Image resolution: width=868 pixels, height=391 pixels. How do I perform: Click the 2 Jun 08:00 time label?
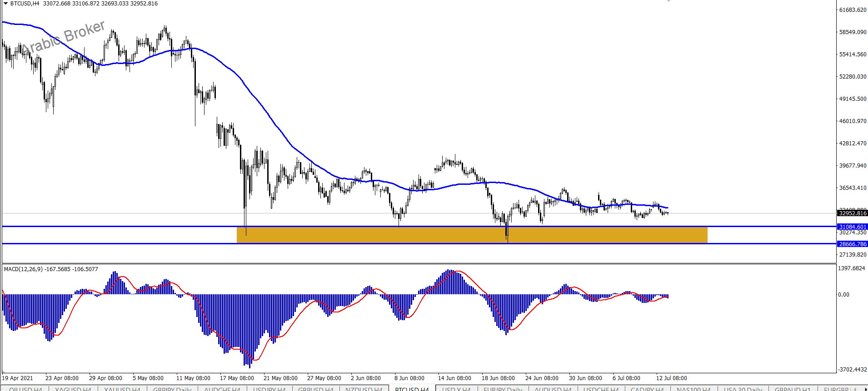click(x=366, y=378)
